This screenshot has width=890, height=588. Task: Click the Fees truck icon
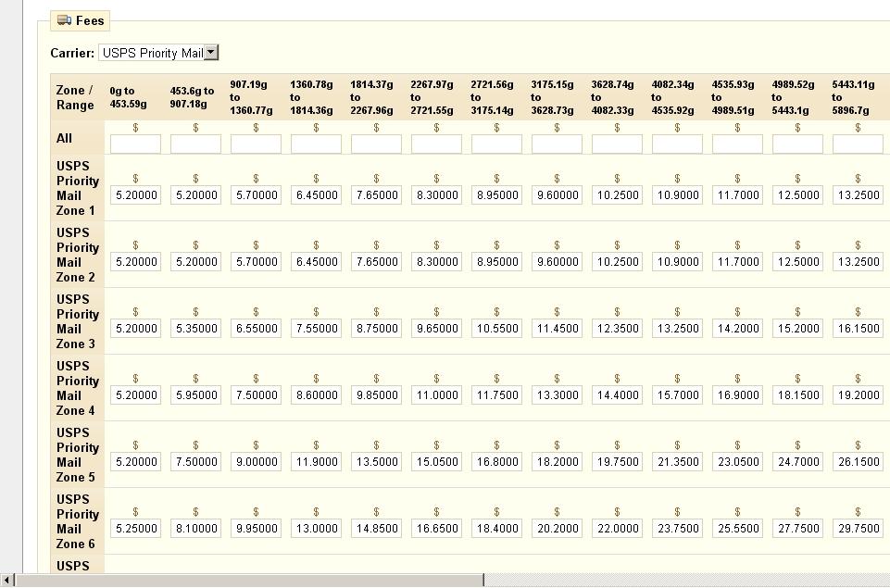(x=64, y=20)
